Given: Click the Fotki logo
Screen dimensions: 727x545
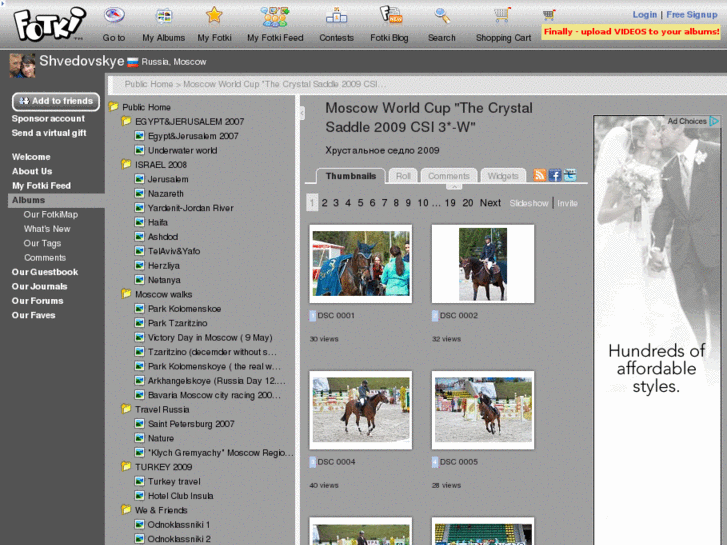Looking at the screenshot, I should click(x=50, y=23).
